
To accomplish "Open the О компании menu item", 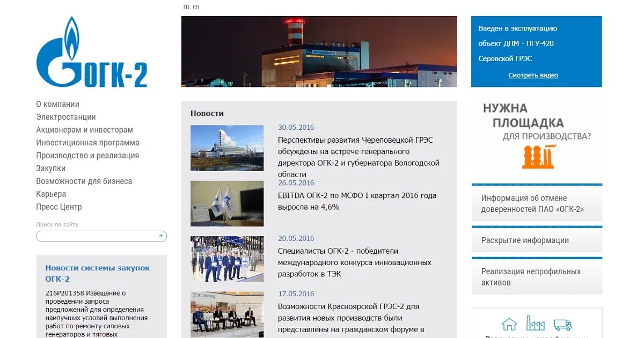I will 57,104.
